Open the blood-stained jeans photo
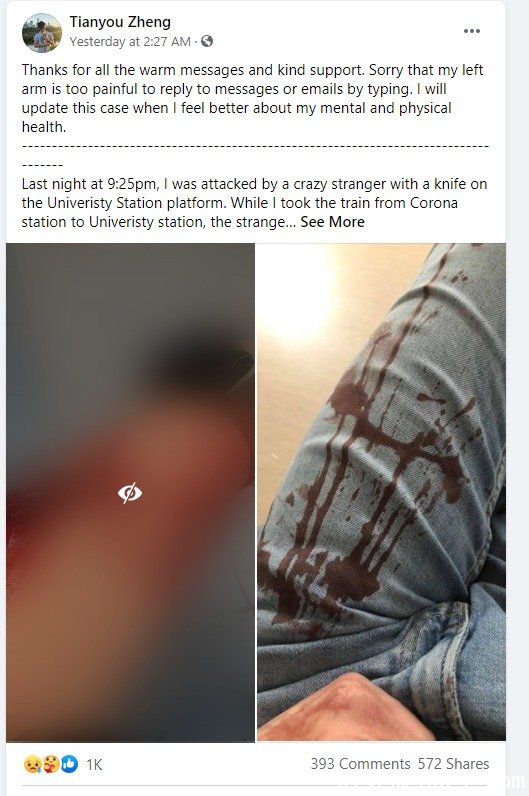Image resolution: width=529 pixels, height=796 pixels. 381,492
